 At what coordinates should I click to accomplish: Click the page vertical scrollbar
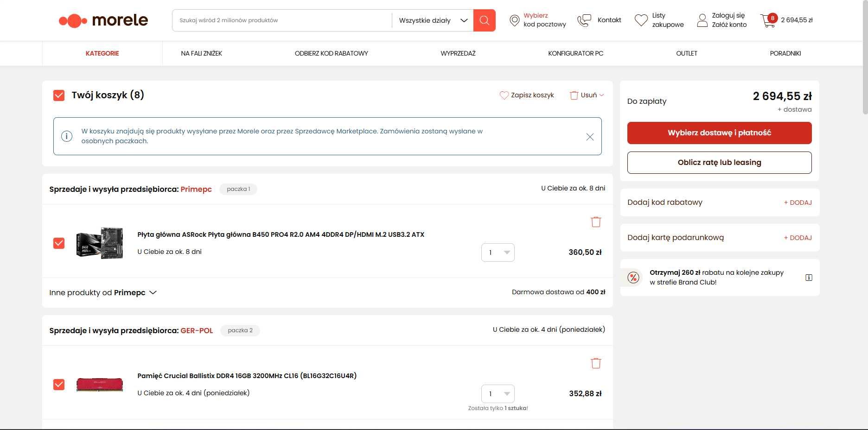(x=865, y=58)
